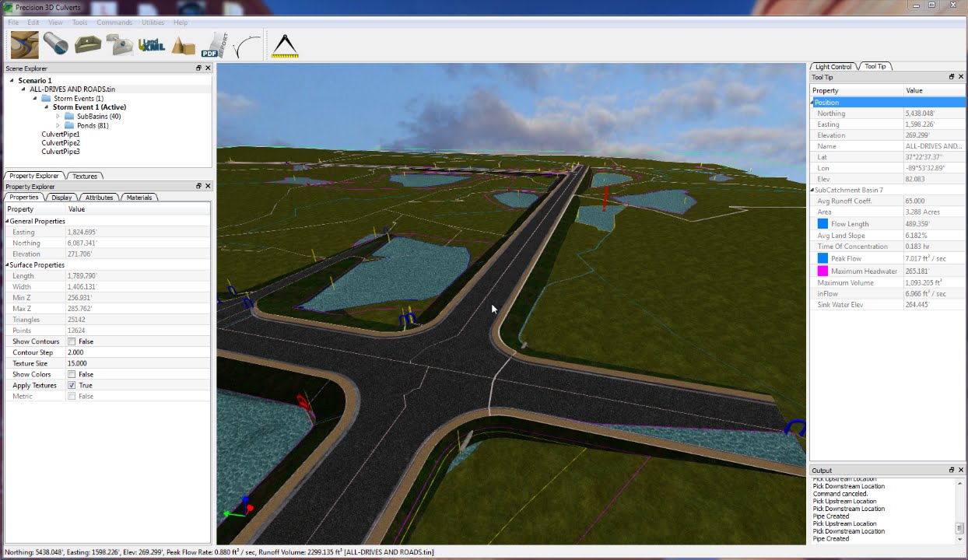
Task: Select the culvert pipe tool icon
Action: click(56, 44)
